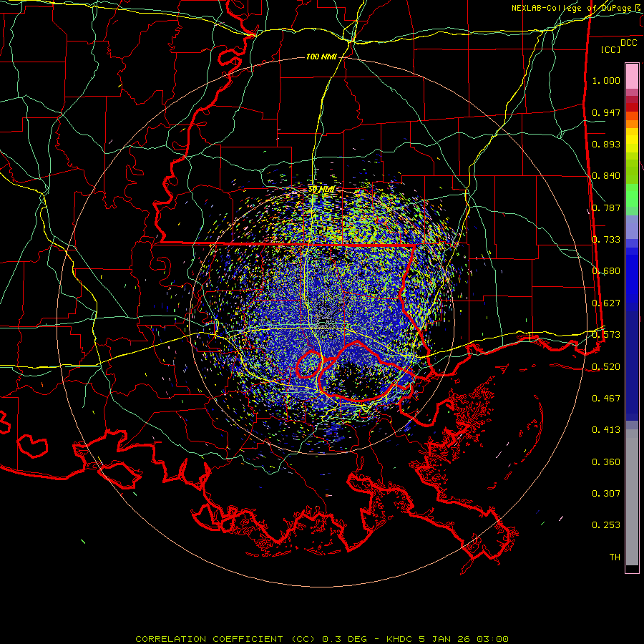Click the 0.893 legend value

point(606,144)
